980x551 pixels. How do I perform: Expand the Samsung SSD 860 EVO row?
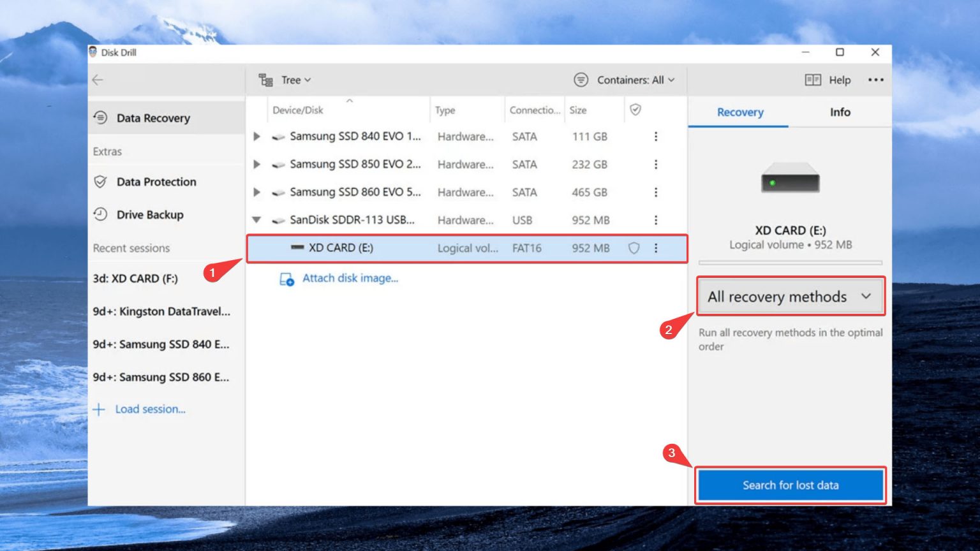click(x=256, y=192)
